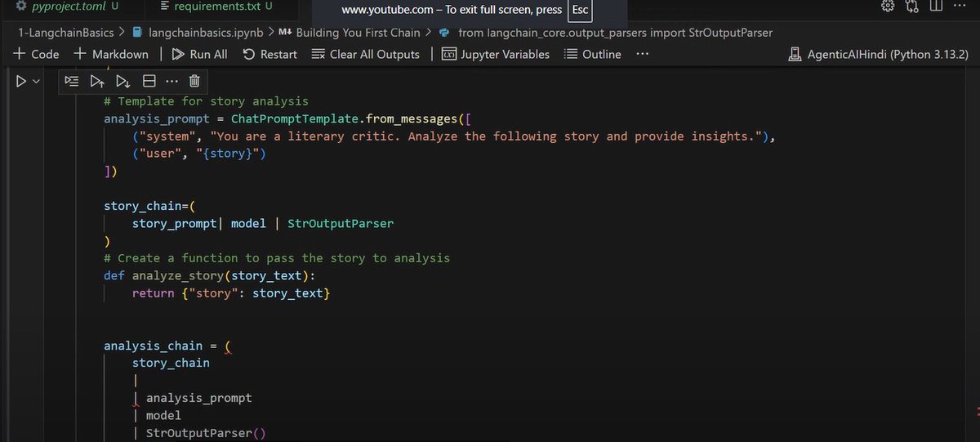Click Run All in notebook toolbar

(x=199, y=54)
